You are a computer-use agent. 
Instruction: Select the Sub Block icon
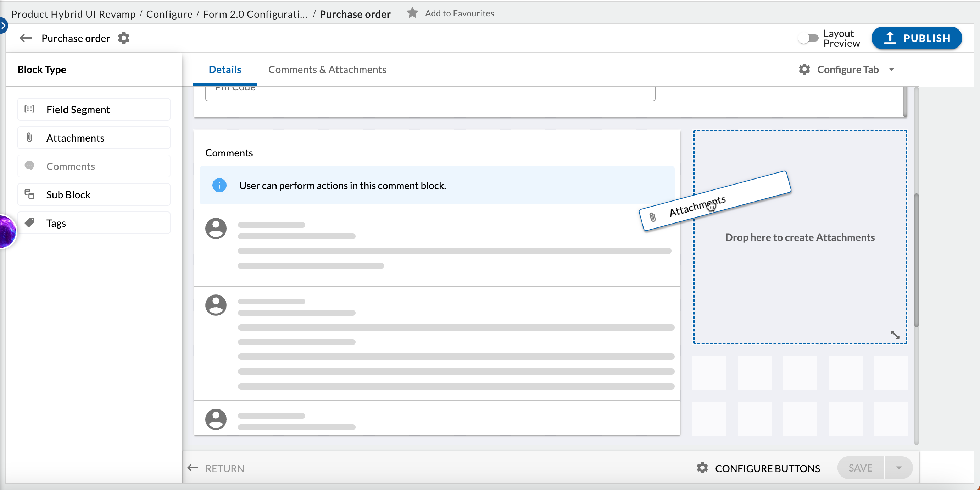tap(29, 194)
